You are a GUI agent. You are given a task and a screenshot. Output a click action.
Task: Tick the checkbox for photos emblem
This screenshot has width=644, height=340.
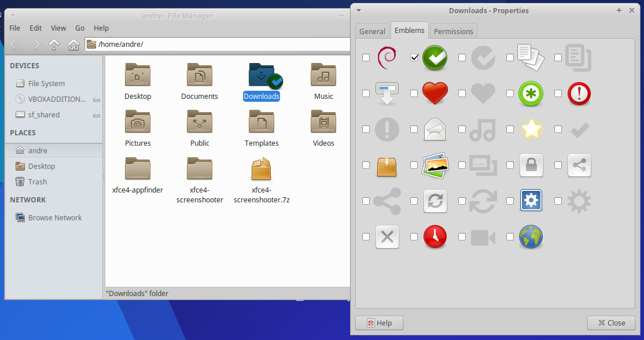414,165
